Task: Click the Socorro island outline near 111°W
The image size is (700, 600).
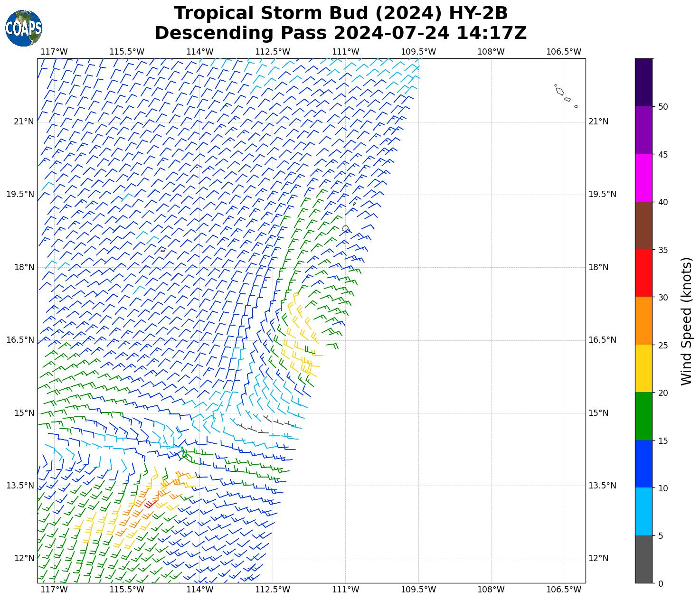Action: tap(345, 228)
